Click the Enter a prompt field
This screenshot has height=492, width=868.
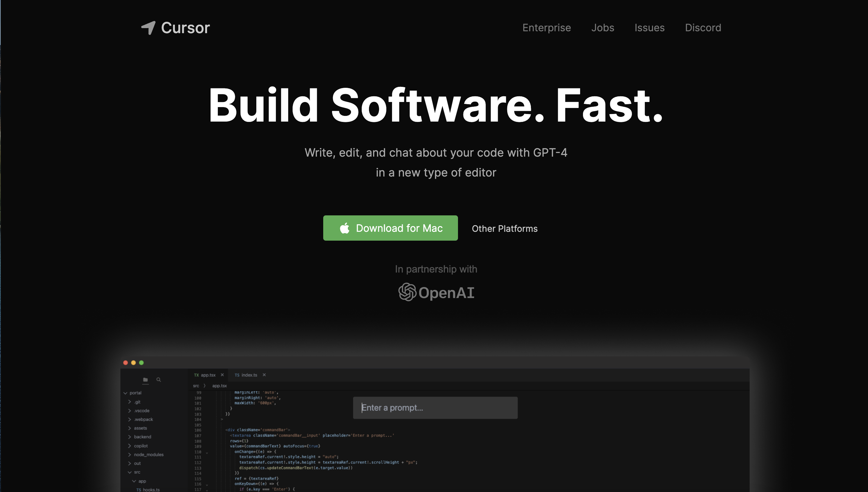[x=435, y=408]
